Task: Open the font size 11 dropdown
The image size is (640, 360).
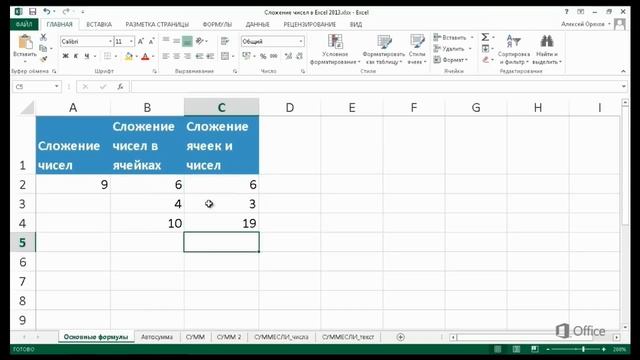Action: pyautogui.click(x=131, y=41)
